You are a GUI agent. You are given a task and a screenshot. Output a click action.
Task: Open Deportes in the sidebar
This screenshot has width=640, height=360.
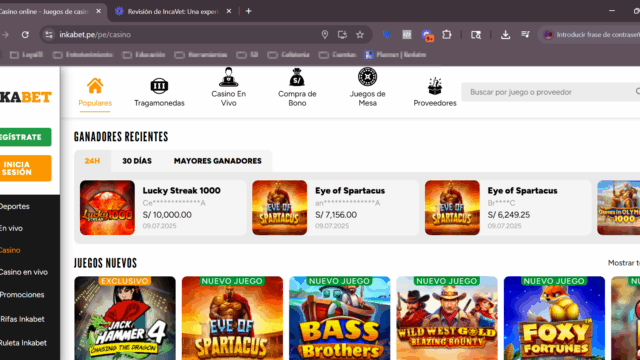coord(15,206)
